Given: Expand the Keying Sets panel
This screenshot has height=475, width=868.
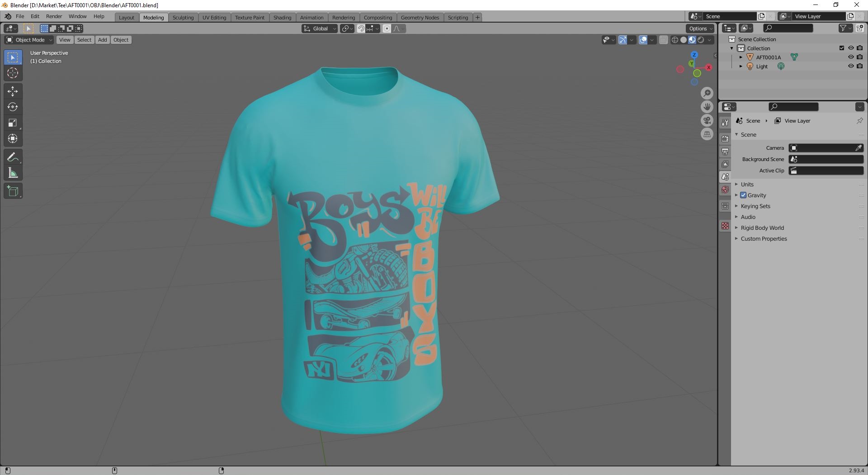Looking at the screenshot, I should tap(755, 206).
